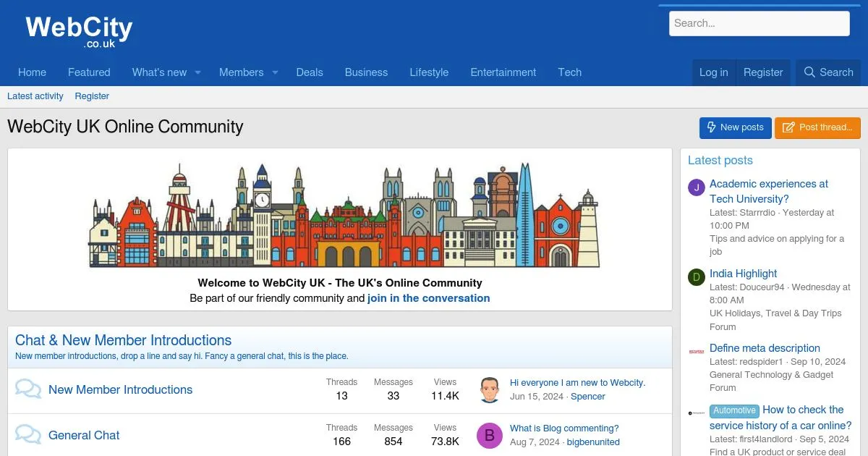Viewport: 868px width, 456px height.
Task: Expand the What's new dropdown arrow
Action: tap(197, 72)
